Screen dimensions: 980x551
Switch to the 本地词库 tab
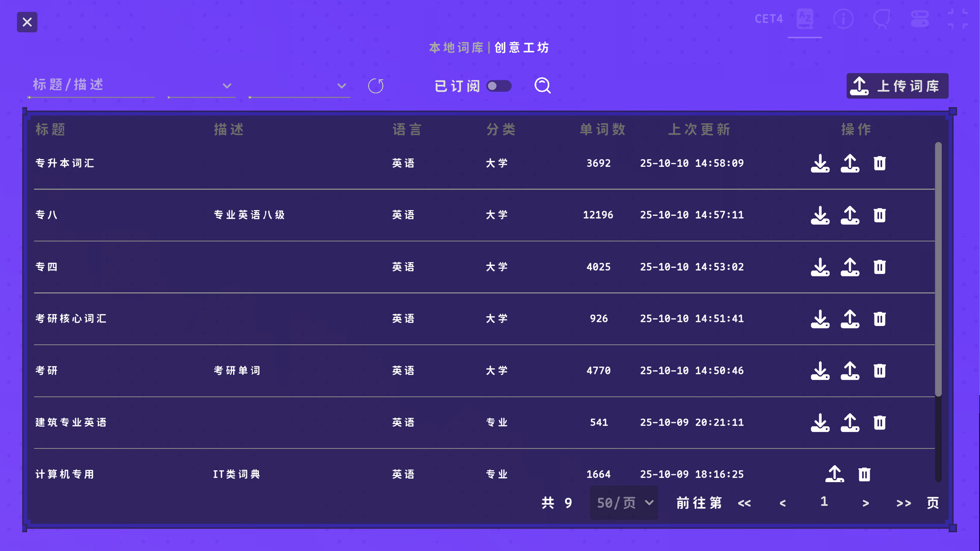(456, 47)
